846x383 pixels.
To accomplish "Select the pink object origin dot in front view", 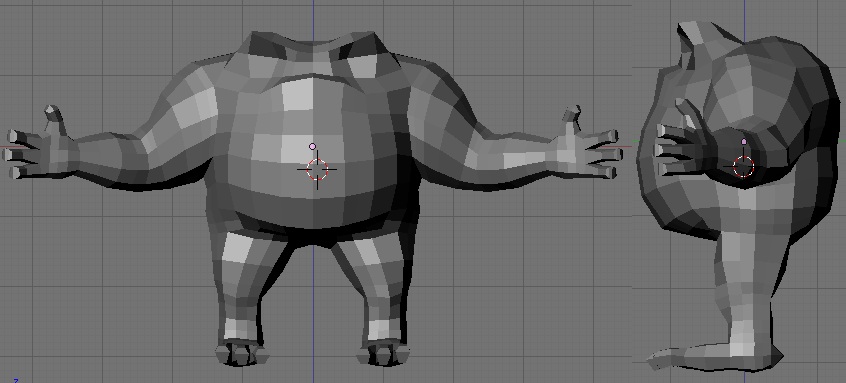I will (312, 146).
